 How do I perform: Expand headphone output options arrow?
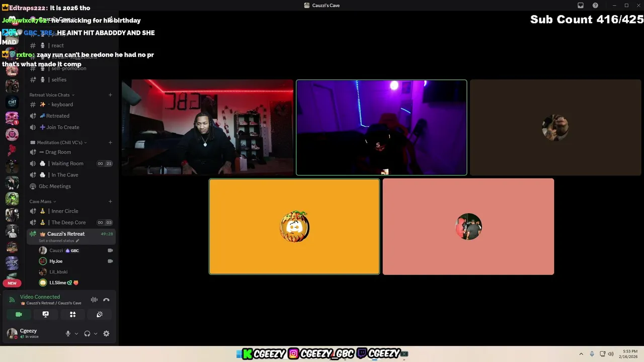tap(96, 333)
